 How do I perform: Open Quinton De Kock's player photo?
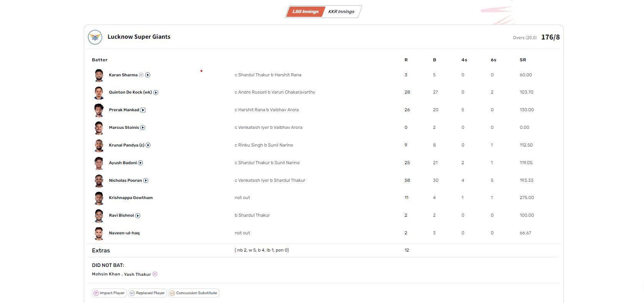pos(99,92)
